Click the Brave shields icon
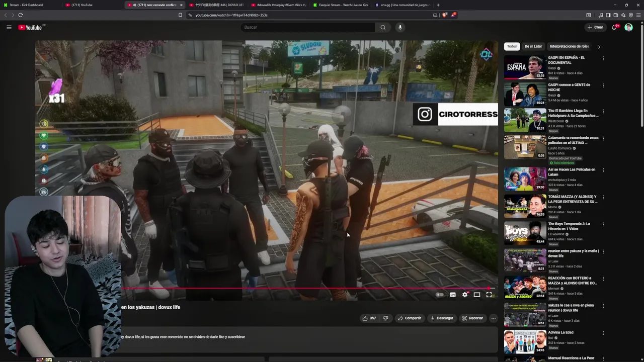 click(444, 15)
